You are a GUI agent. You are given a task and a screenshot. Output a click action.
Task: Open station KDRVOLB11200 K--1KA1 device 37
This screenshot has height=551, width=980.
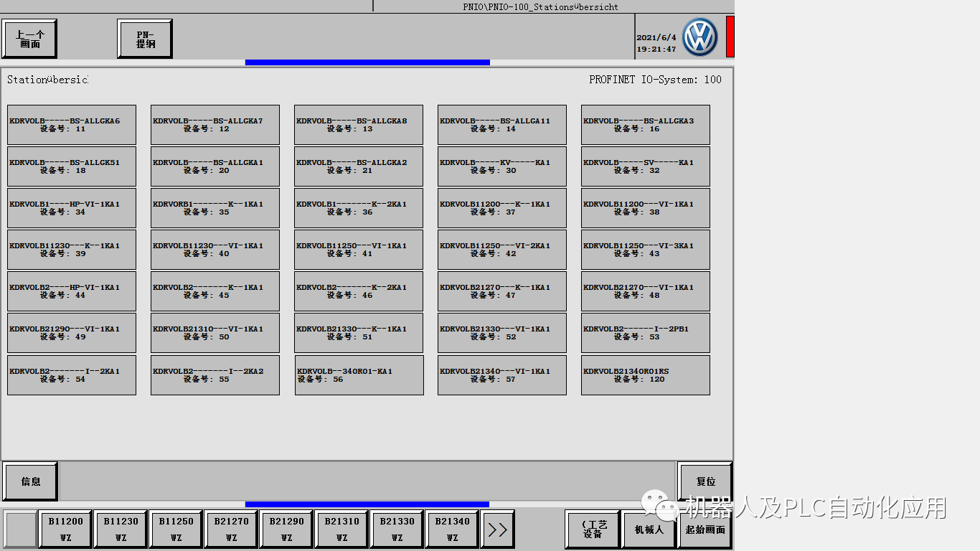(x=502, y=208)
